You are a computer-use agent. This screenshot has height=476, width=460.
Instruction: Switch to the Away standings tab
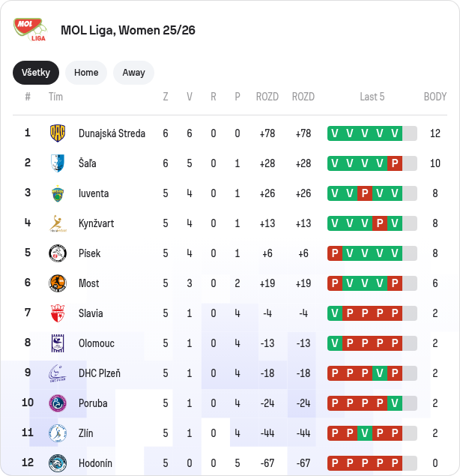tap(133, 73)
